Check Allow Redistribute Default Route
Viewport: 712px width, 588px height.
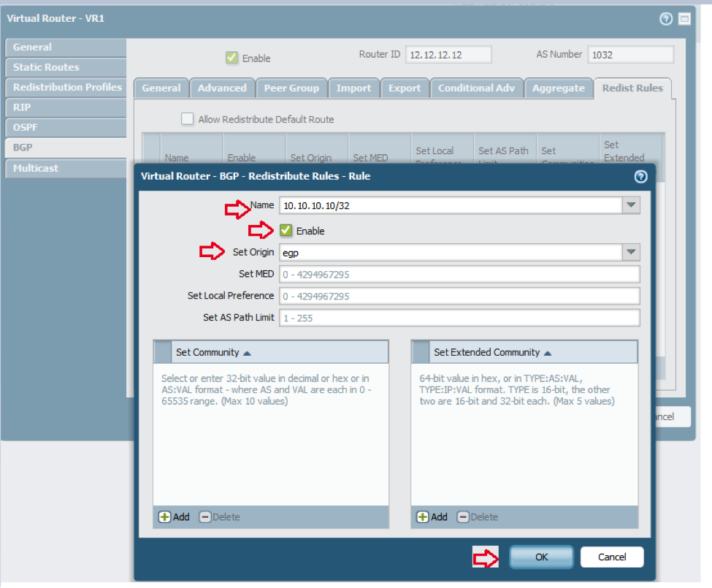click(x=188, y=119)
